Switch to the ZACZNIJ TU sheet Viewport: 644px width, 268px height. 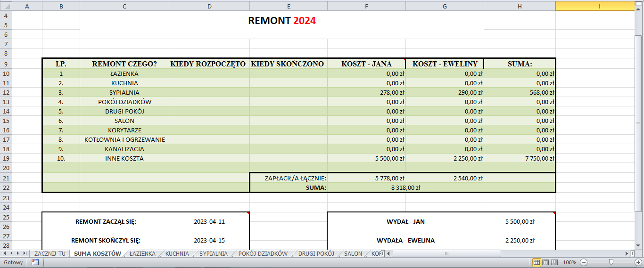click(x=50, y=253)
